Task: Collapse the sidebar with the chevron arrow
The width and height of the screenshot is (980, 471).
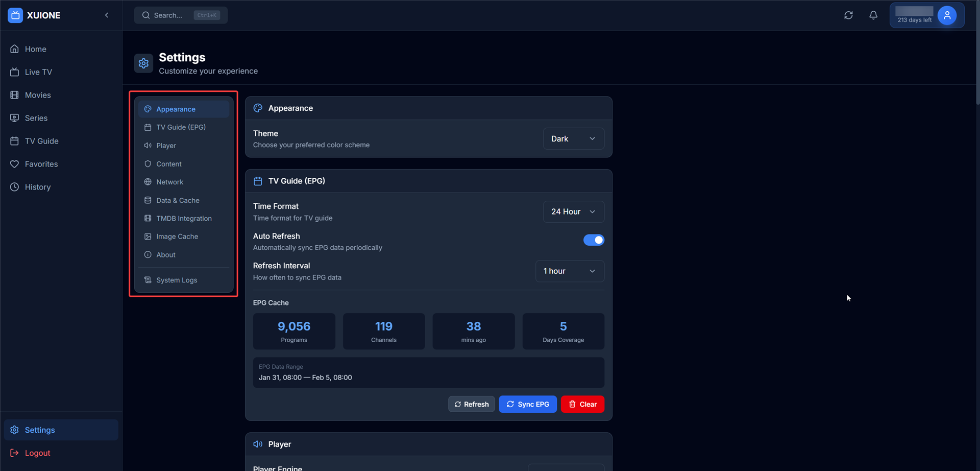Action: 107,15
